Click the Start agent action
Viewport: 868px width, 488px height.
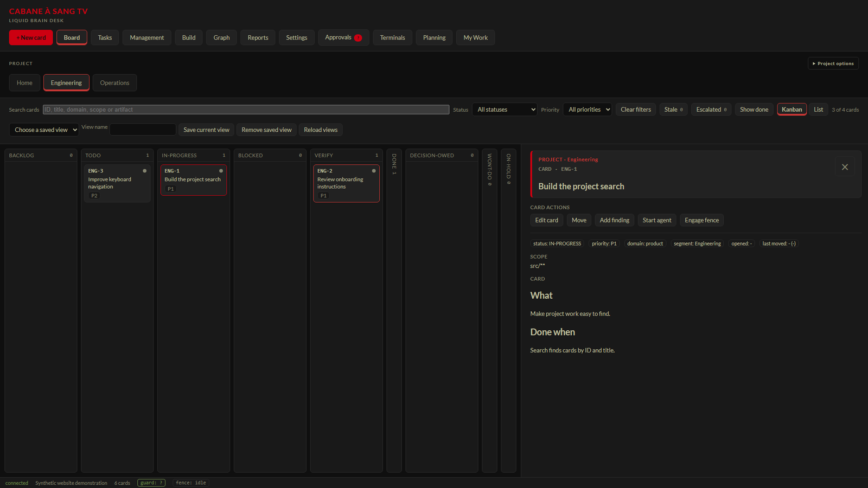click(657, 220)
